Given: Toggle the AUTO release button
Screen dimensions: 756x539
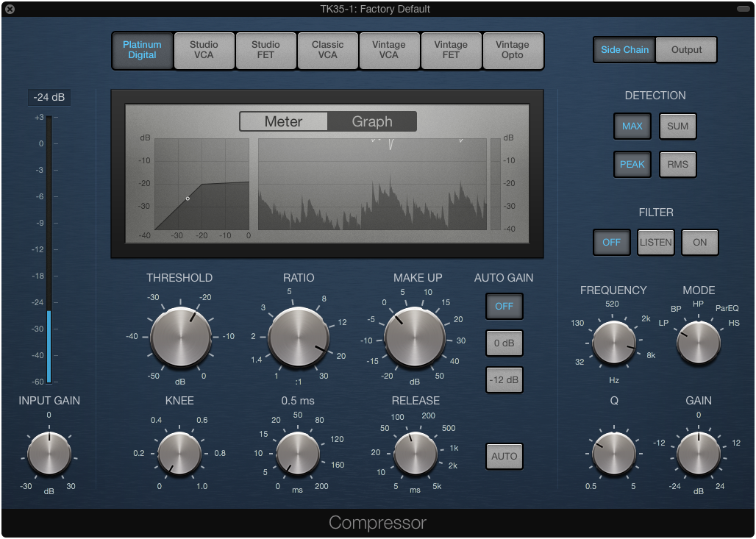Looking at the screenshot, I should 504,456.
